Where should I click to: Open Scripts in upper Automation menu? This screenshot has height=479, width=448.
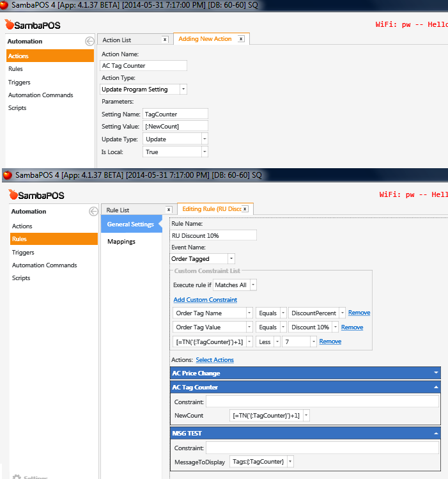point(17,108)
